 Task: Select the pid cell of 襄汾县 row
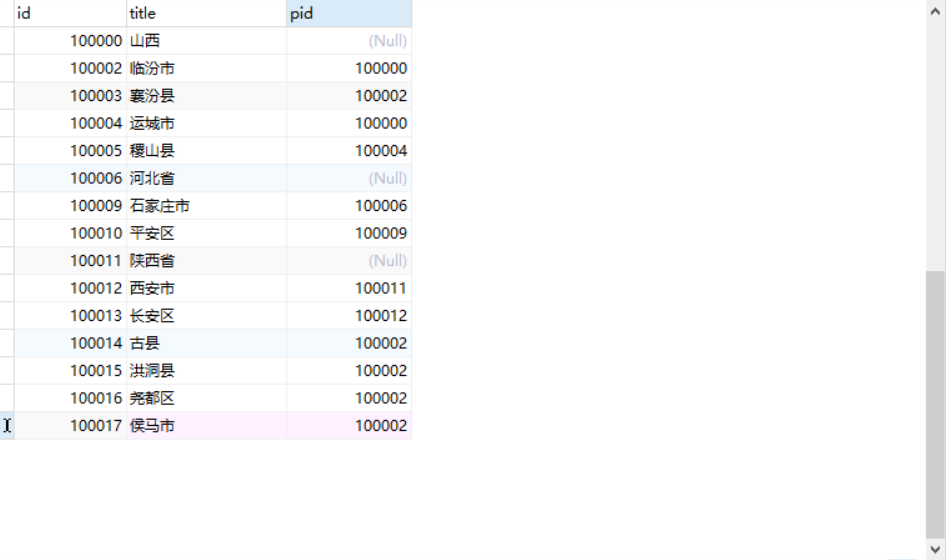click(349, 96)
